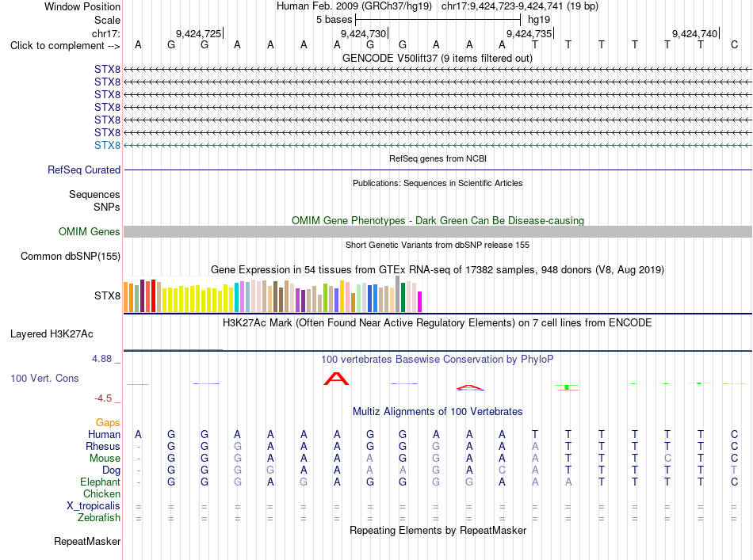Click the H3K27Ac Mark track title
The image size is (753, 560).
coord(438,322)
